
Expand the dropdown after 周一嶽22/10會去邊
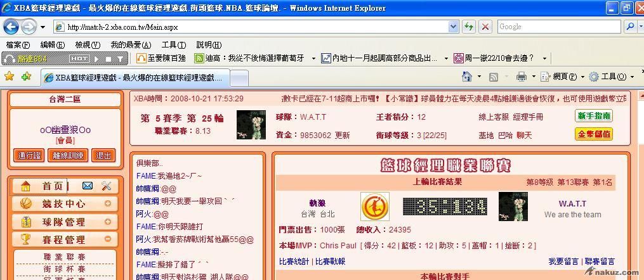pos(544,59)
